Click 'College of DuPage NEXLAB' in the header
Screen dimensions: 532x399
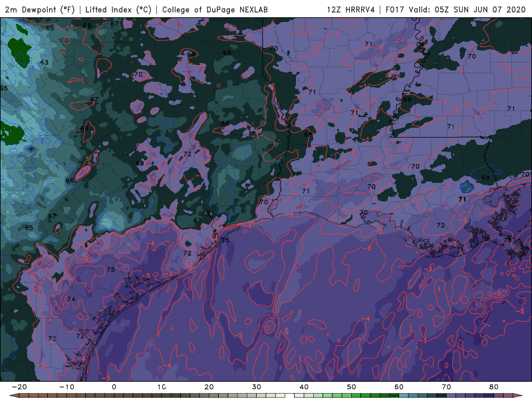click(x=215, y=9)
